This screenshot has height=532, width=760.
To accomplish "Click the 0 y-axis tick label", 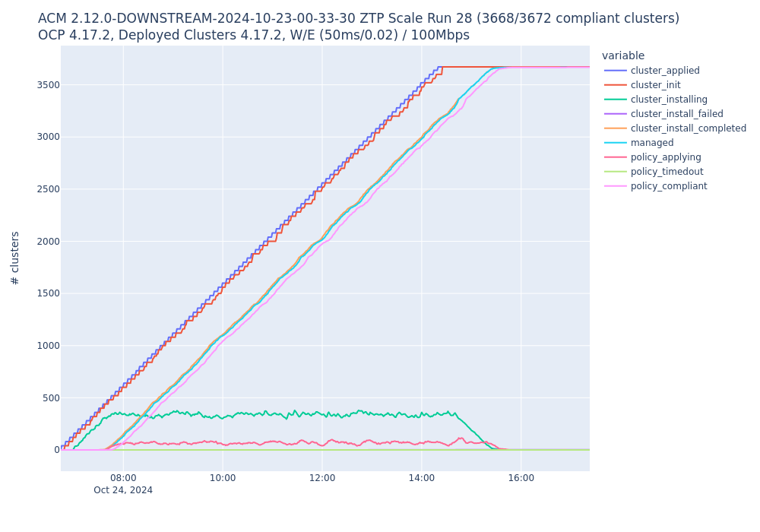I will point(57,450).
